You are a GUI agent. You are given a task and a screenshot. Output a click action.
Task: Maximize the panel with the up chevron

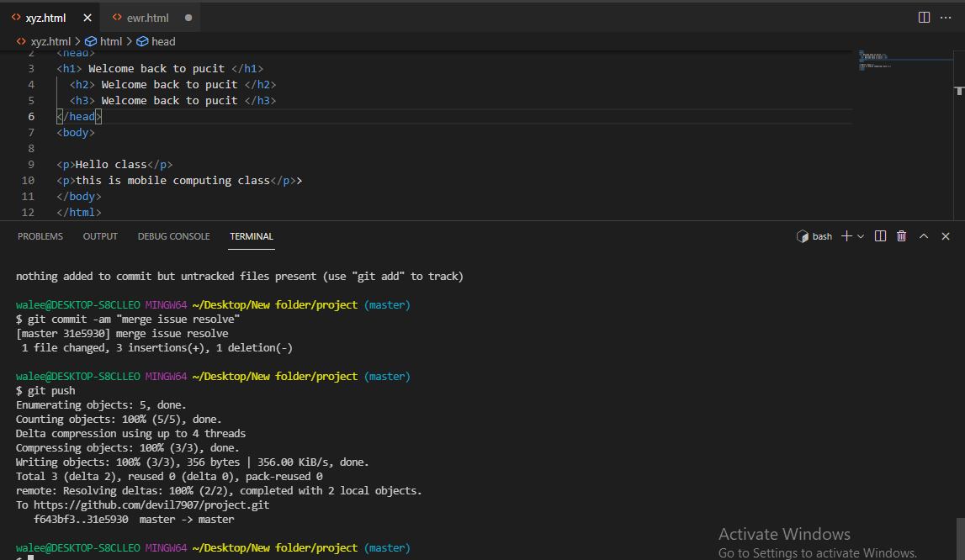pos(924,236)
